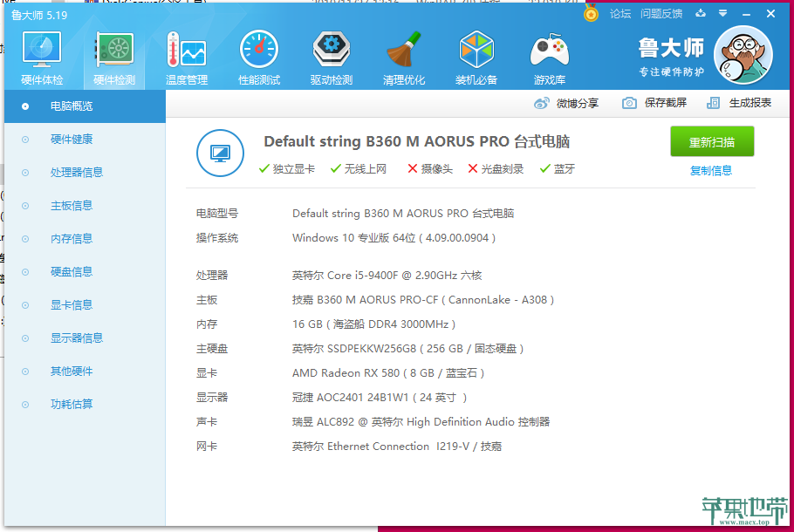Open 装机必备 essential software cube
The height and width of the screenshot is (532, 794).
pyautogui.click(x=476, y=58)
